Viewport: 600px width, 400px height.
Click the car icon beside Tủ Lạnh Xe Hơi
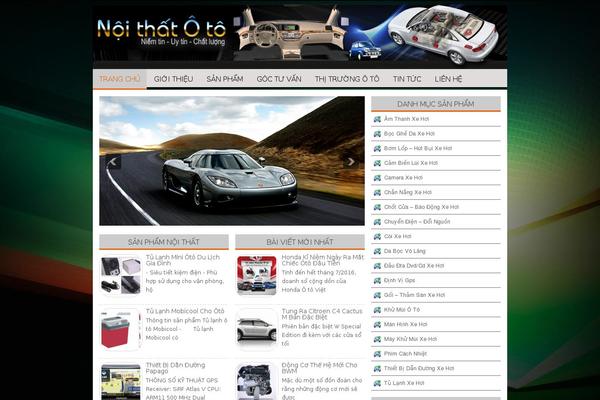tap(377, 383)
